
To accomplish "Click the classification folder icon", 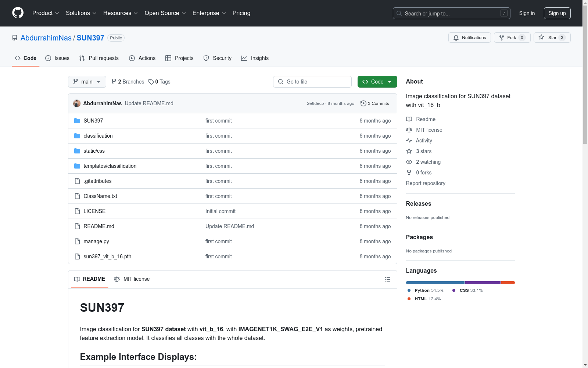I will pos(77,136).
